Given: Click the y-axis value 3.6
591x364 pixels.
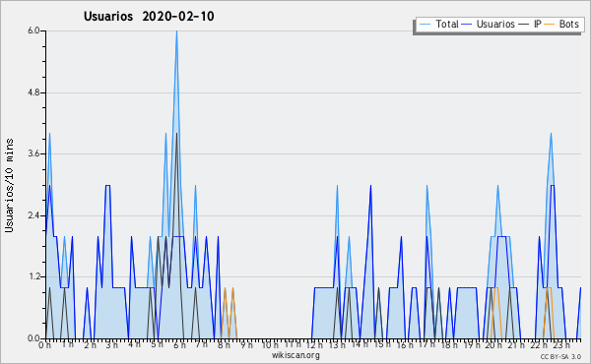Looking at the screenshot, I should [x=33, y=153].
